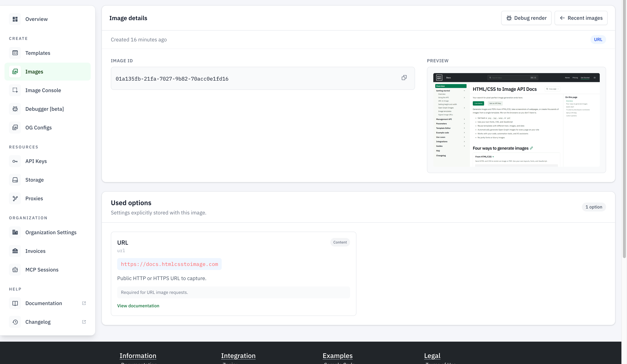Open the Invoices bank icon
The image size is (627, 364).
click(15, 251)
